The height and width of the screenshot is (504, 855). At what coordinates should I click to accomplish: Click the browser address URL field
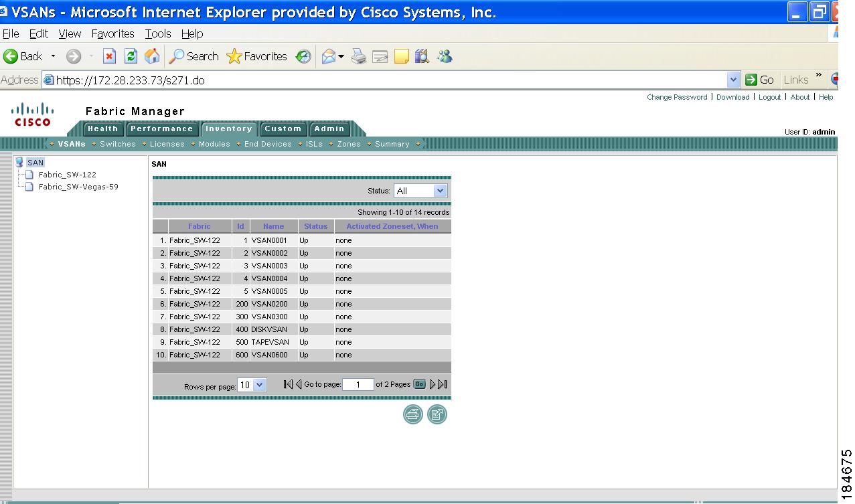(x=385, y=80)
